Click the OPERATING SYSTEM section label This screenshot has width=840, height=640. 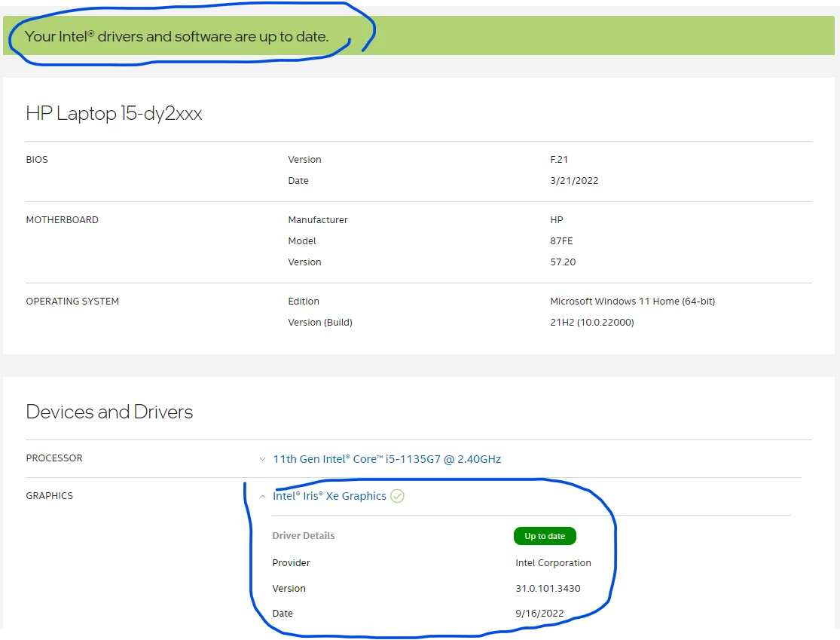tap(72, 302)
